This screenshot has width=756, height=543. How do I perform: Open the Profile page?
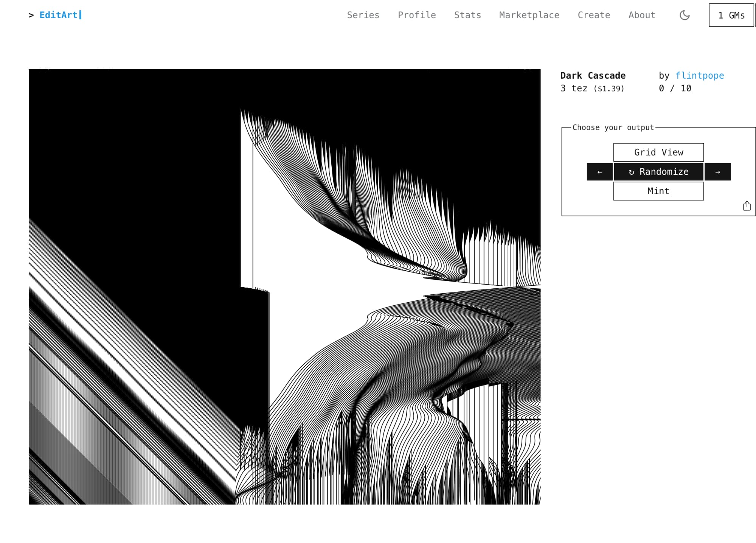[x=417, y=15]
